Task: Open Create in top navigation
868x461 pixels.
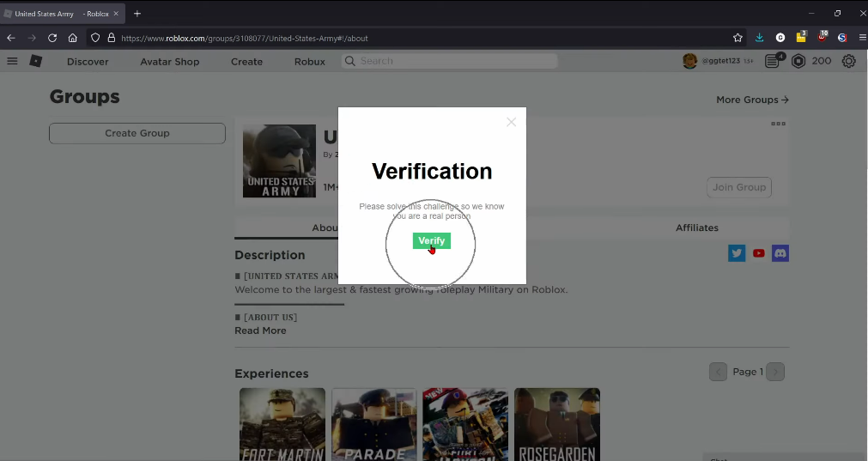Action: (x=246, y=62)
